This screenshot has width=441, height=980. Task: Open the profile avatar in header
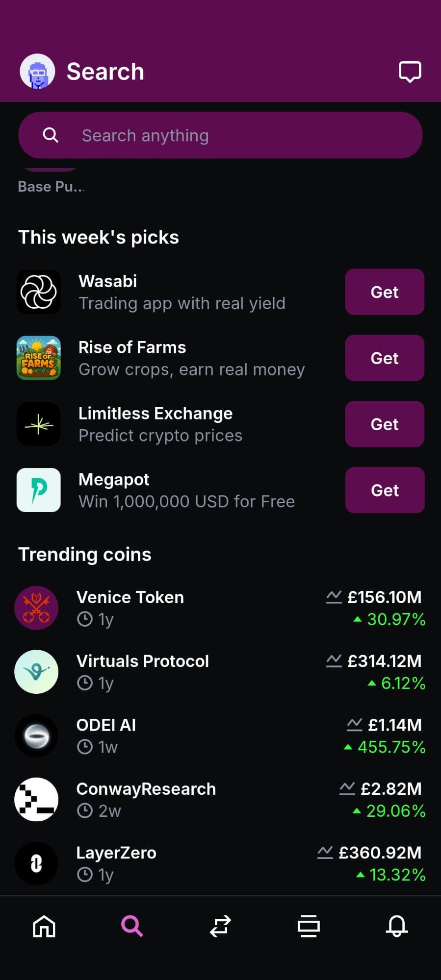(37, 72)
